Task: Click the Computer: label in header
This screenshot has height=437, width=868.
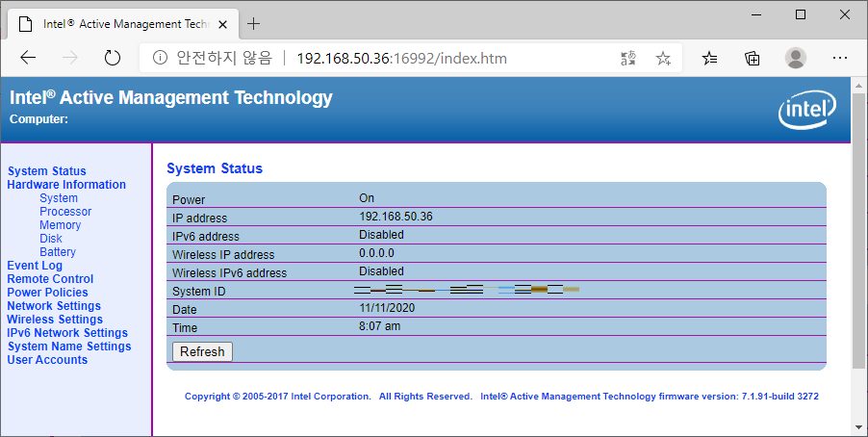Action: click(x=38, y=119)
